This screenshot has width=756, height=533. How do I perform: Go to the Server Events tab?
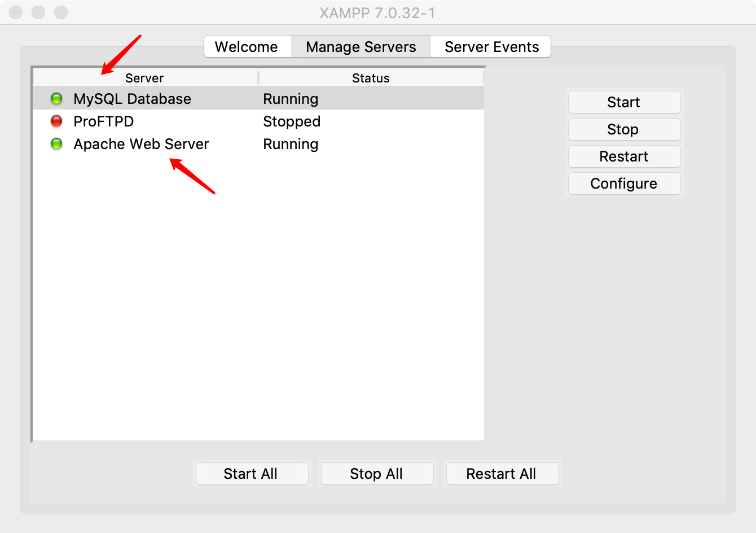coord(491,46)
